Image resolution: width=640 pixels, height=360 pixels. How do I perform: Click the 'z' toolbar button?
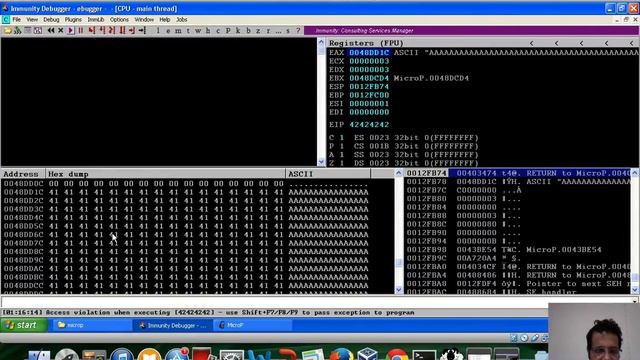(x=258, y=31)
